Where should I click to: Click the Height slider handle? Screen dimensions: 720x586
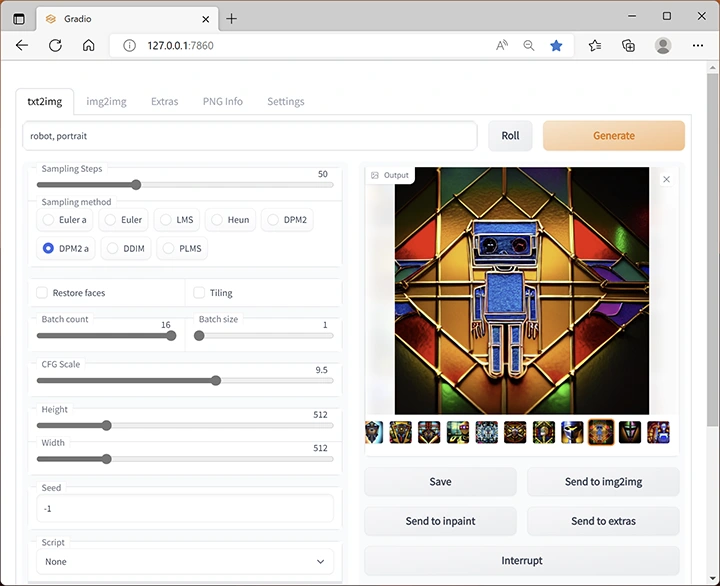[107, 425]
